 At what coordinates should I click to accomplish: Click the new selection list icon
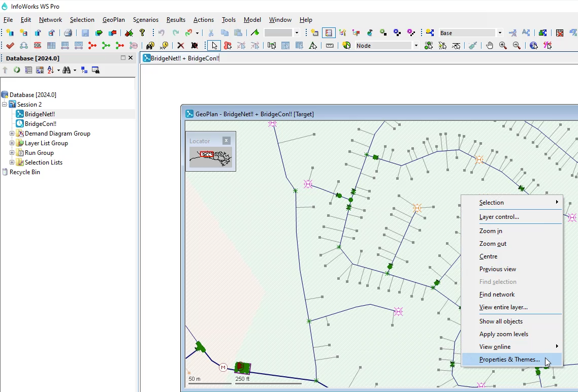pos(314,33)
